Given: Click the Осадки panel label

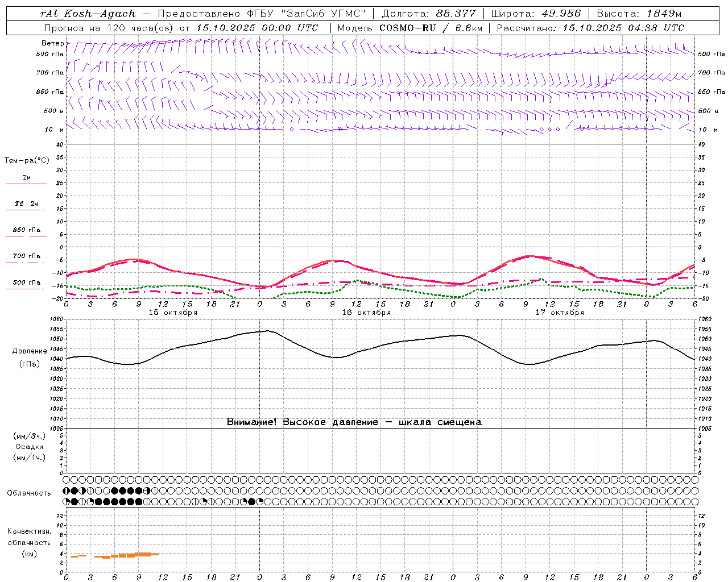Looking at the screenshot, I should [29, 447].
